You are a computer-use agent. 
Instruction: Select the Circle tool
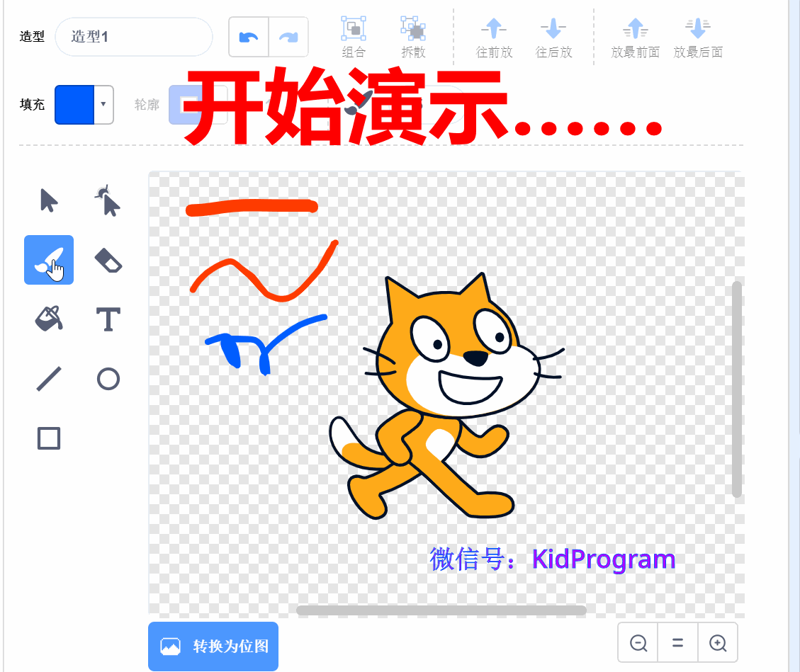point(108,379)
